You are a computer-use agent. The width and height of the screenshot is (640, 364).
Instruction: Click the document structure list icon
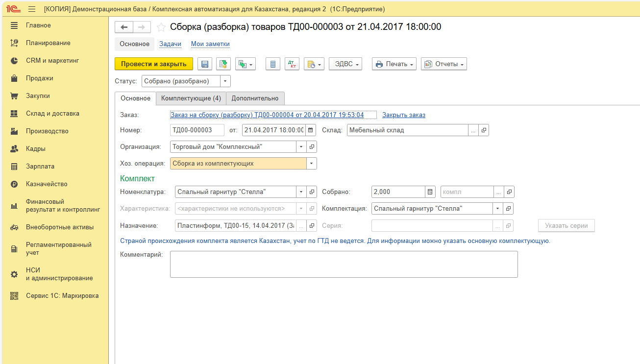coord(273,64)
